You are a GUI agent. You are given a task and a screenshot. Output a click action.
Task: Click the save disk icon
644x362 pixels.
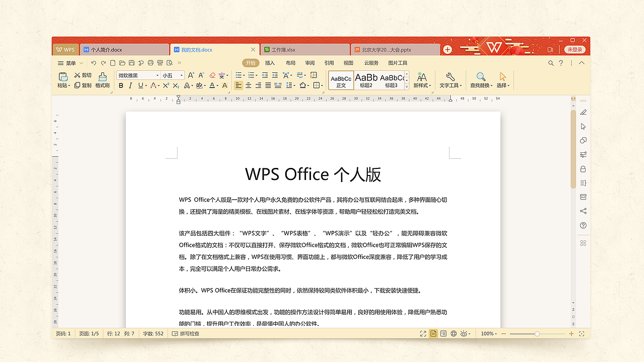(x=131, y=63)
